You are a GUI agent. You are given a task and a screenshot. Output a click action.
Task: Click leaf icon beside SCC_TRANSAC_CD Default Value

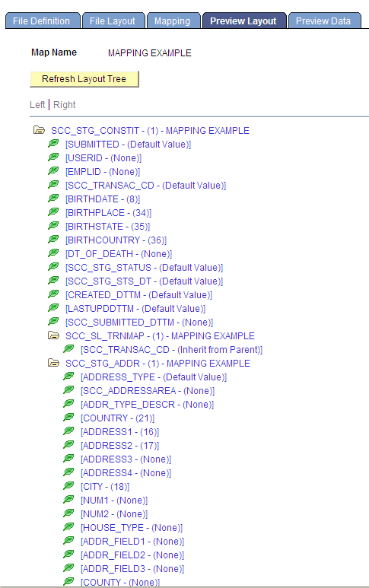tap(53, 185)
